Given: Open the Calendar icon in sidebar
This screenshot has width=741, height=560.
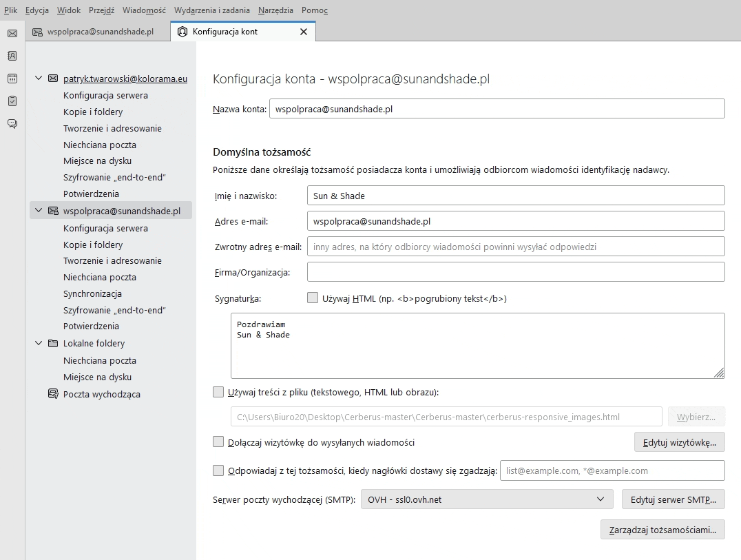Looking at the screenshot, I should click(x=12, y=79).
